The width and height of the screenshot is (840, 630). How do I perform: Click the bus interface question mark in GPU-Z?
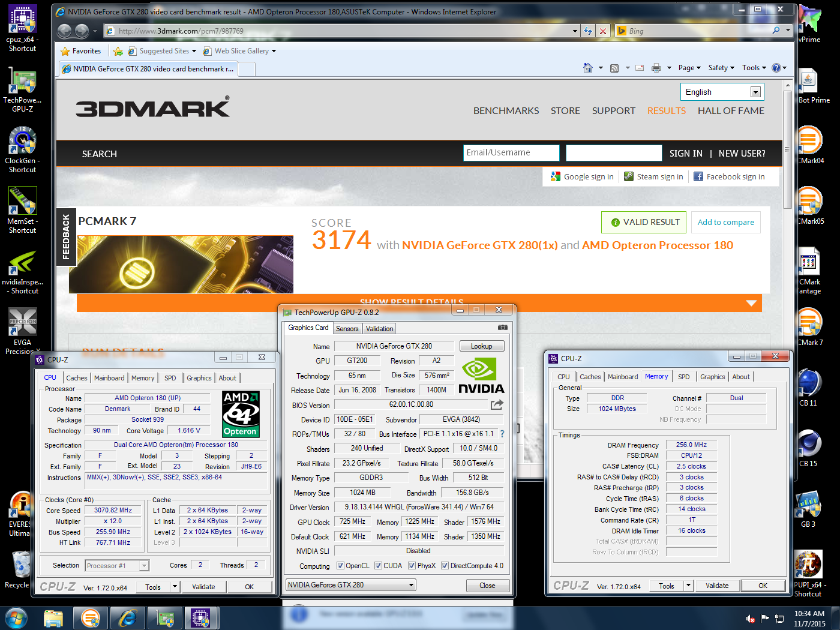point(502,434)
